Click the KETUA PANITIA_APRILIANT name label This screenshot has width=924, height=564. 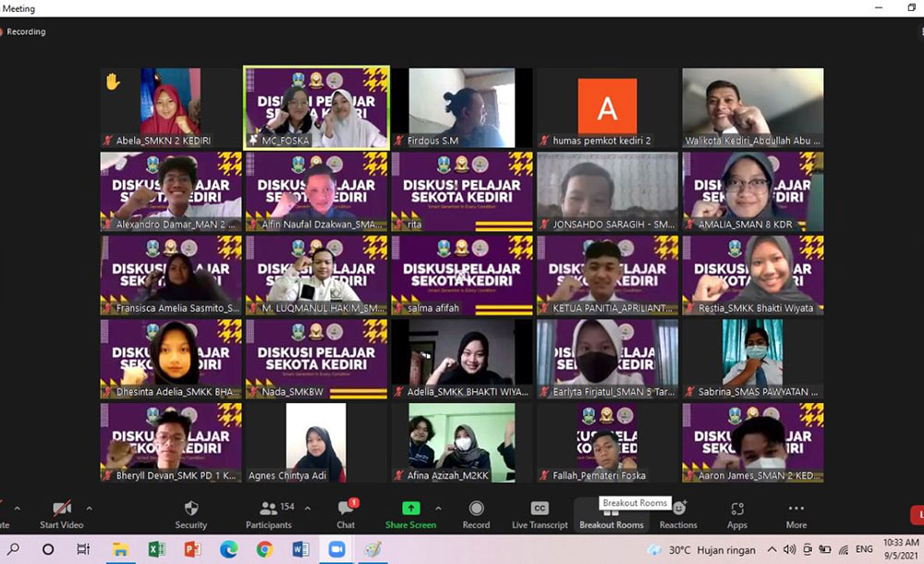coord(613,308)
